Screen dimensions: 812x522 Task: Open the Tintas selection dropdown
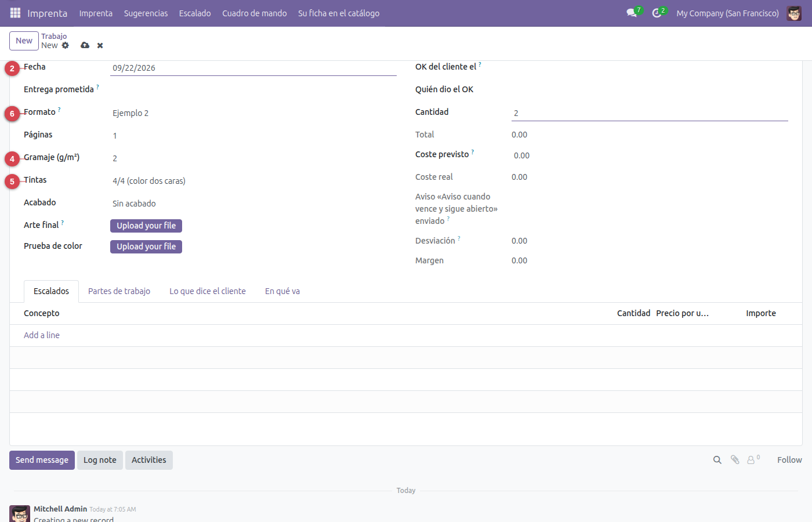[253, 181]
